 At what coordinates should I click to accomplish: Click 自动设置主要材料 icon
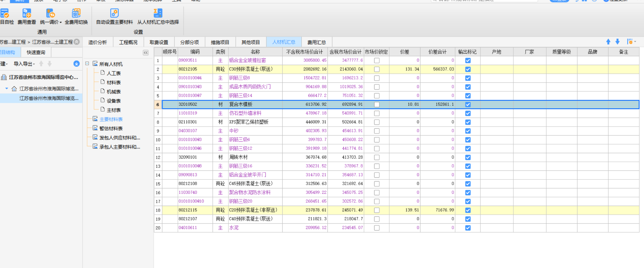[114, 13]
